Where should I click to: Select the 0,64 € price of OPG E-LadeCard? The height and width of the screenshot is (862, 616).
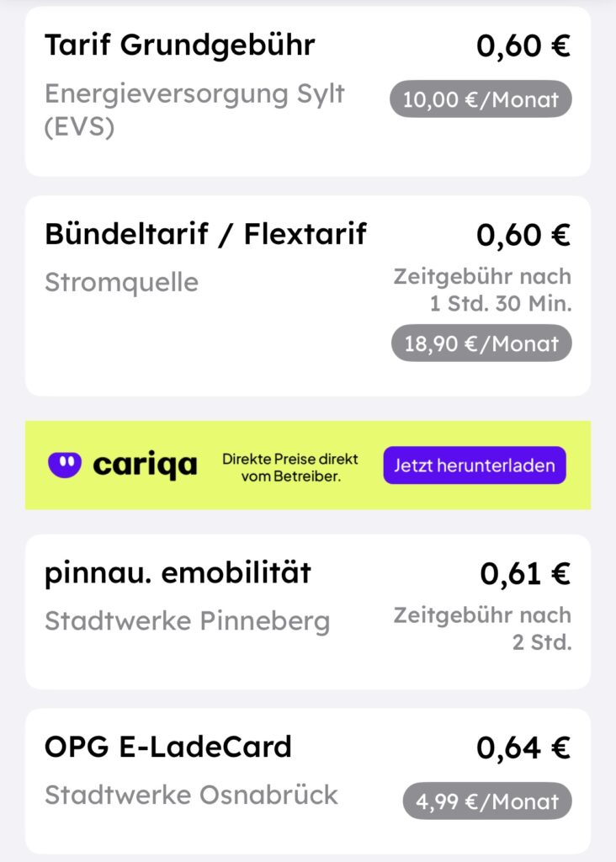523,748
